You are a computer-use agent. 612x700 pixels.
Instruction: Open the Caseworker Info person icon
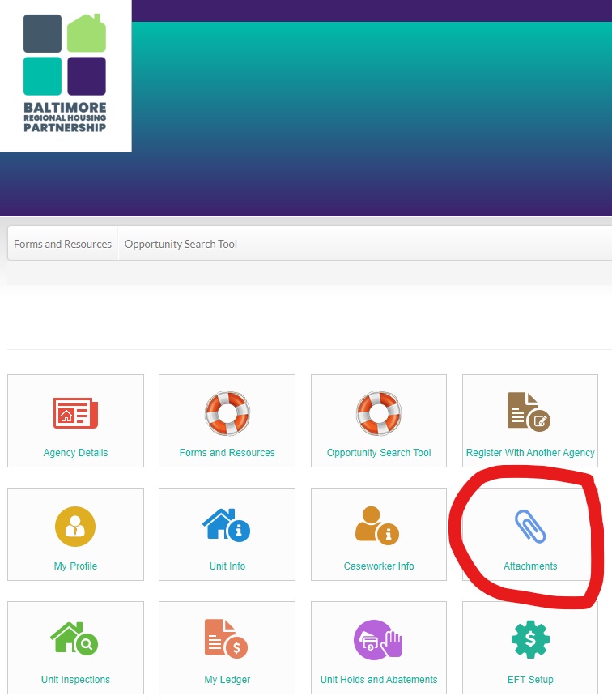coord(378,526)
